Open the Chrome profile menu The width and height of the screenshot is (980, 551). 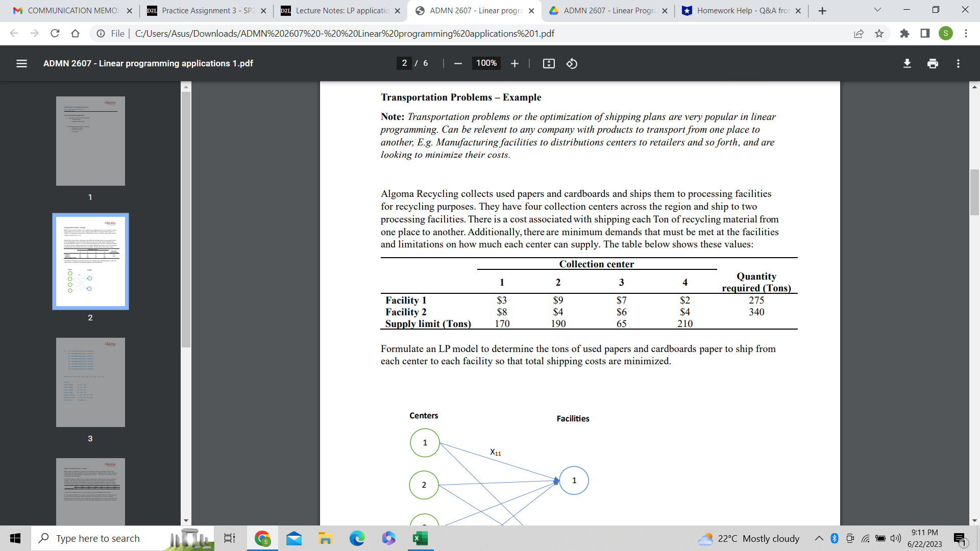[x=947, y=34]
